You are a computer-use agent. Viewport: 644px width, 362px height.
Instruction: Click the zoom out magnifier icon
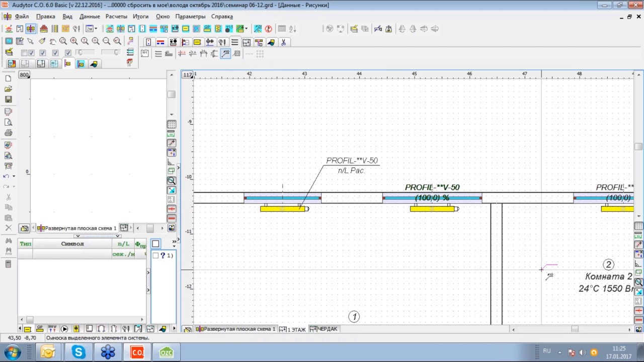tap(107, 41)
